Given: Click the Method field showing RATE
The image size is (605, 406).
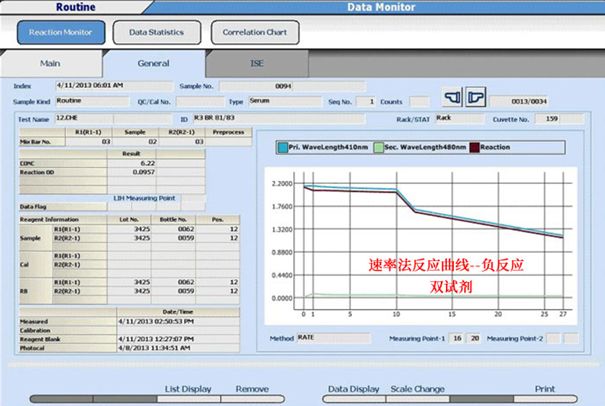Looking at the screenshot, I should point(334,338).
